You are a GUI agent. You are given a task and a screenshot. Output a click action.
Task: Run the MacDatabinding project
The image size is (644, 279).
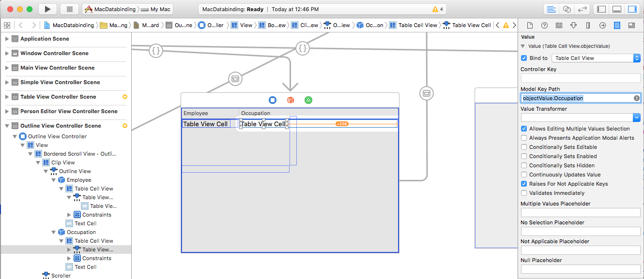point(47,9)
